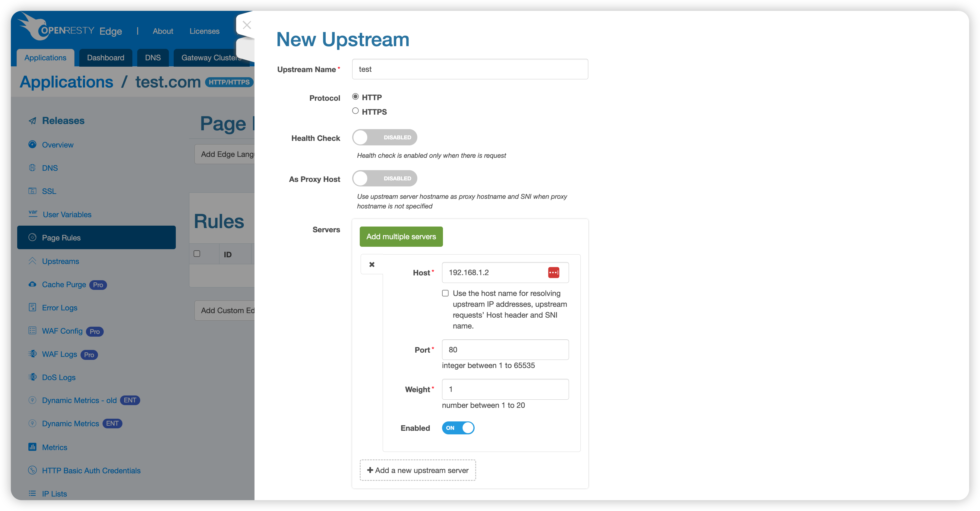Open Cache Purge in the sidebar
Viewport: 980px width, 511px height.
(x=64, y=284)
